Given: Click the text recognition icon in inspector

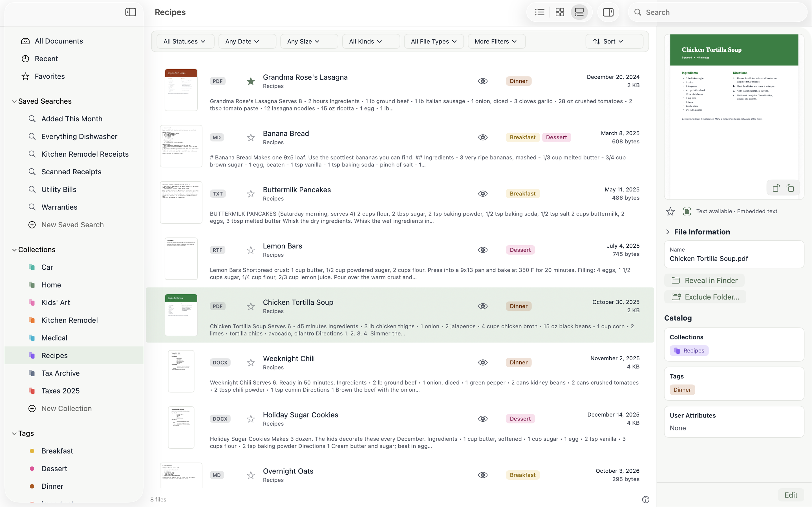Looking at the screenshot, I should (687, 211).
